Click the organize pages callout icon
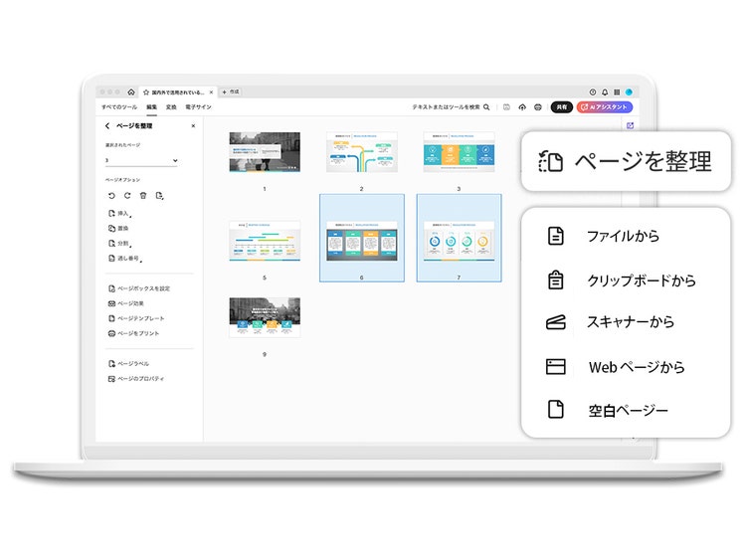The height and width of the screenshot is (560, 746). pyautogui.click(x=550, y=161)
